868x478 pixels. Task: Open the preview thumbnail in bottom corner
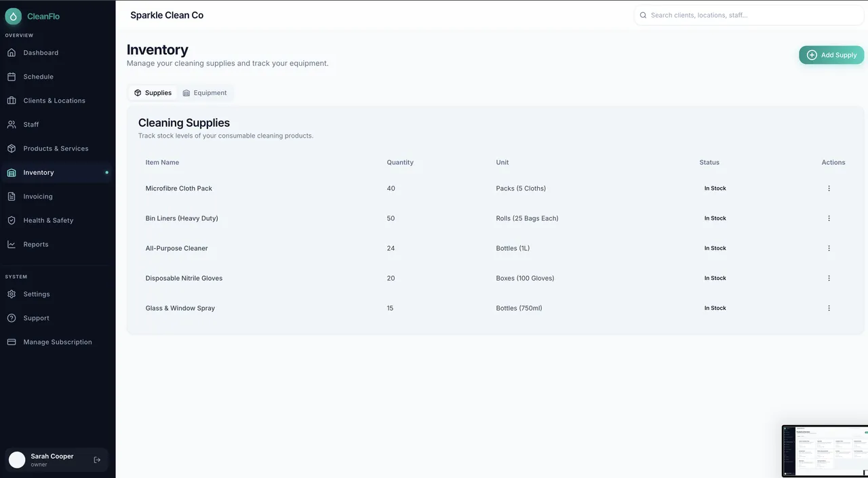[825, 451]
